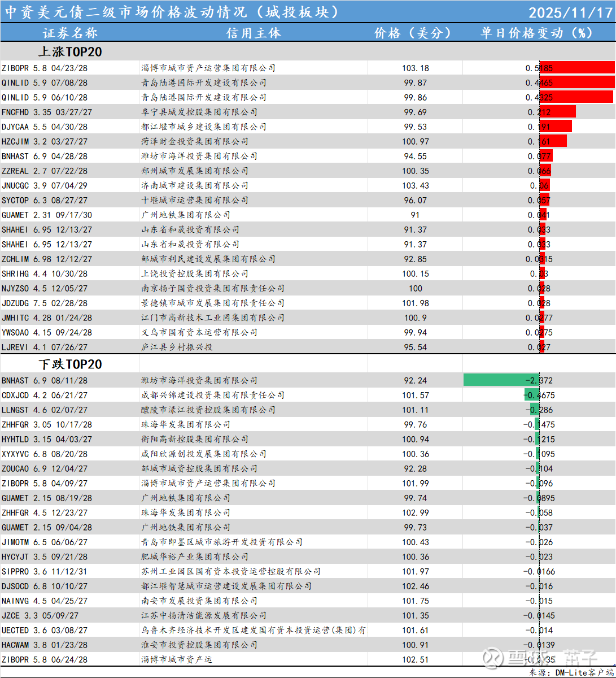Click price 92.24 for BNHAST 08/11/28
Viewport: 616px width, 678px height.
coord(416,380)
